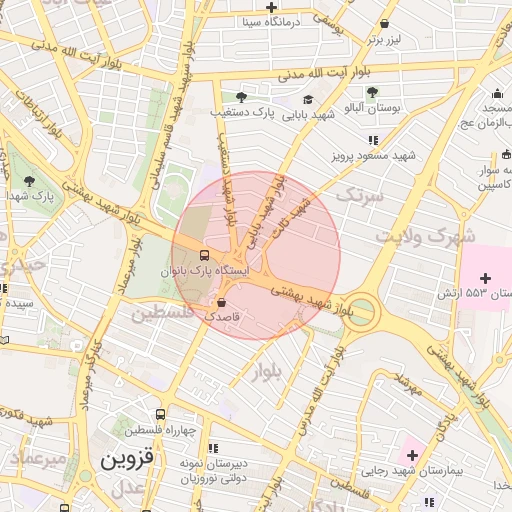Click the school icon above دبیرستان نمونه دولتی
Viewport: 512px width, 512px height.
(213, 448)
